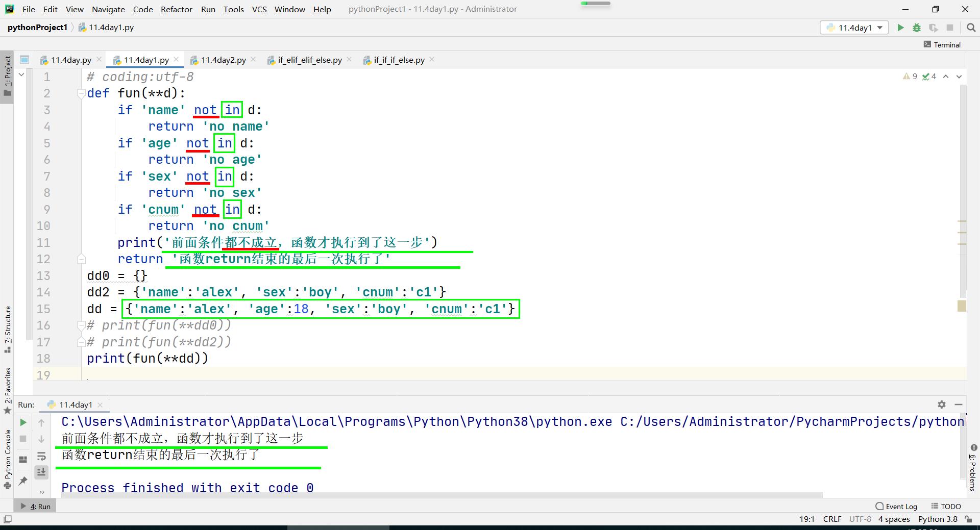Go to previous highlighted error arrow
Viewport: 980px width, 530px height.
point(946,77)
